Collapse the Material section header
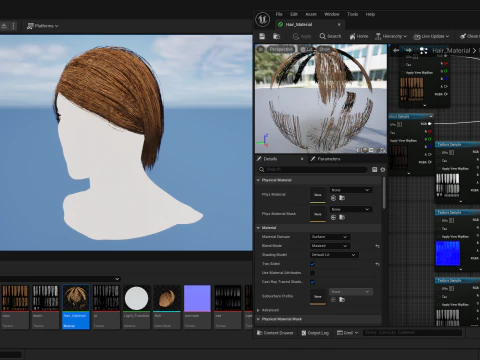 [x=258, y=228]
